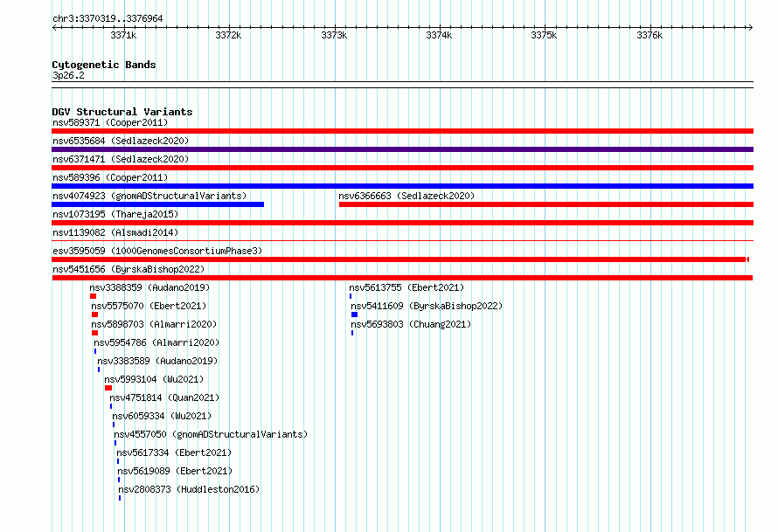The height and width of the screenshot is (532, 778).
Task: Click the 3375k ruler label
Action: coord(544,35)
